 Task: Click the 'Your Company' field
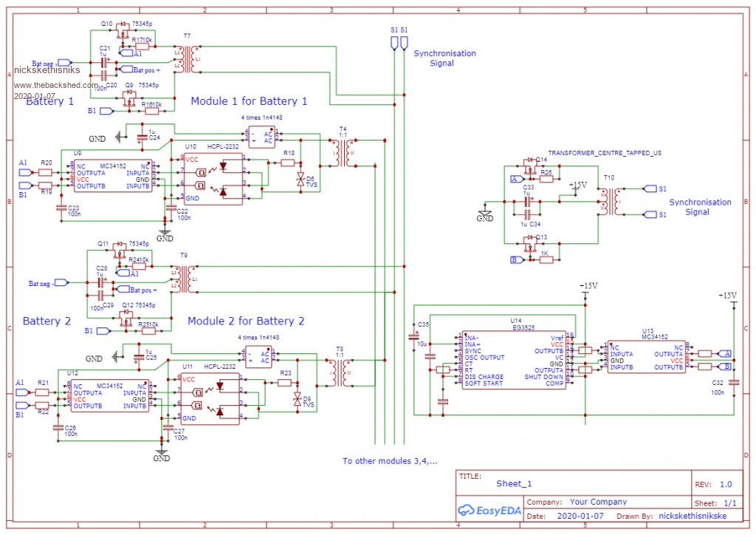[598, 502]
